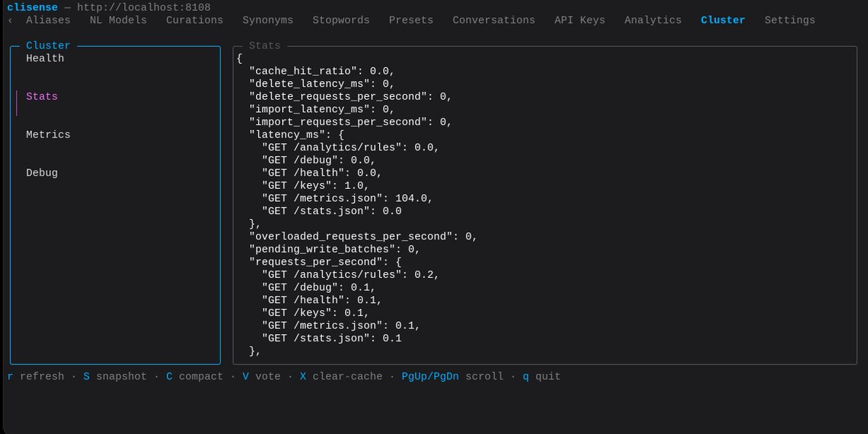Click the Stats panel title
Image resolution: width=868 pixels, height=434 pixels.
[x=265, y=46]
